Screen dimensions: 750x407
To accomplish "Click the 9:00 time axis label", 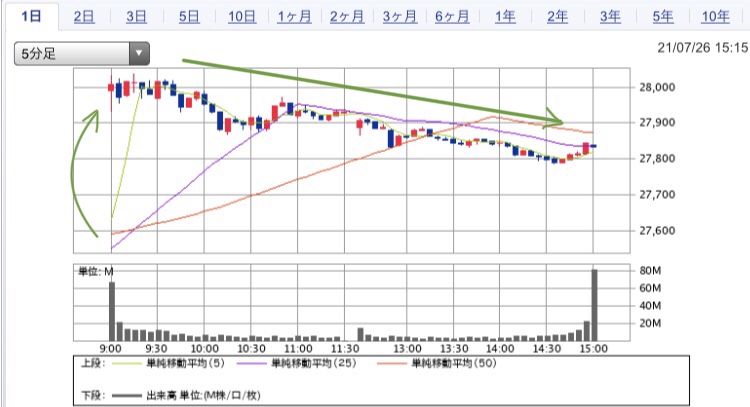I will (x=110, y=348).
